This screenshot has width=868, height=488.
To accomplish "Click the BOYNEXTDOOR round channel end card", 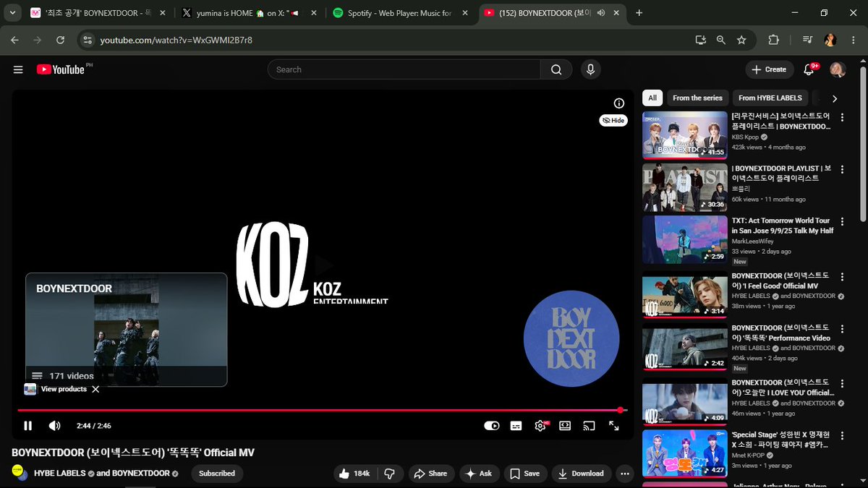I will 571,339.
